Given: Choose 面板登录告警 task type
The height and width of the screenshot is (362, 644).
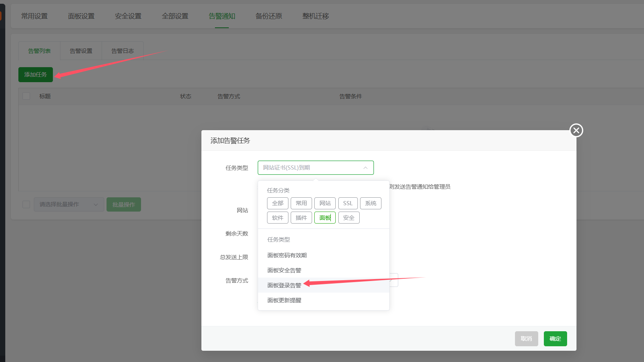Looking at the screenshot, I should pyautogui.click(x=323, y=285).
